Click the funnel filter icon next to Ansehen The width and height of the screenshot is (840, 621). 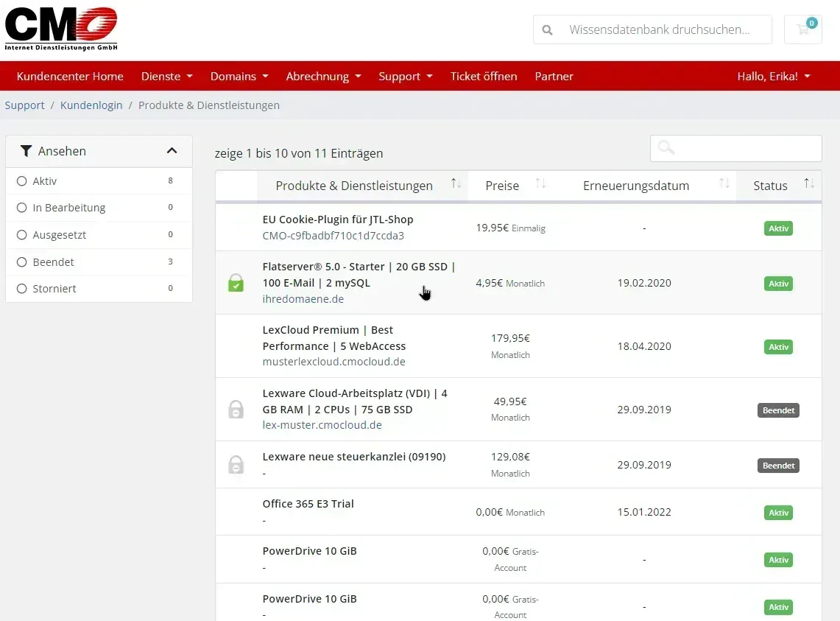tap(26, 151)
